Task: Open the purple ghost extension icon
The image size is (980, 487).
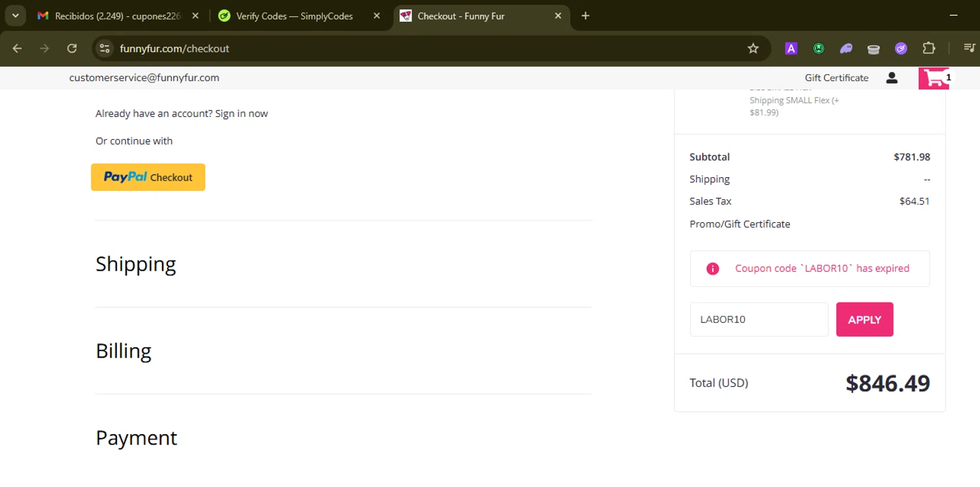Action: pos(846,48)
